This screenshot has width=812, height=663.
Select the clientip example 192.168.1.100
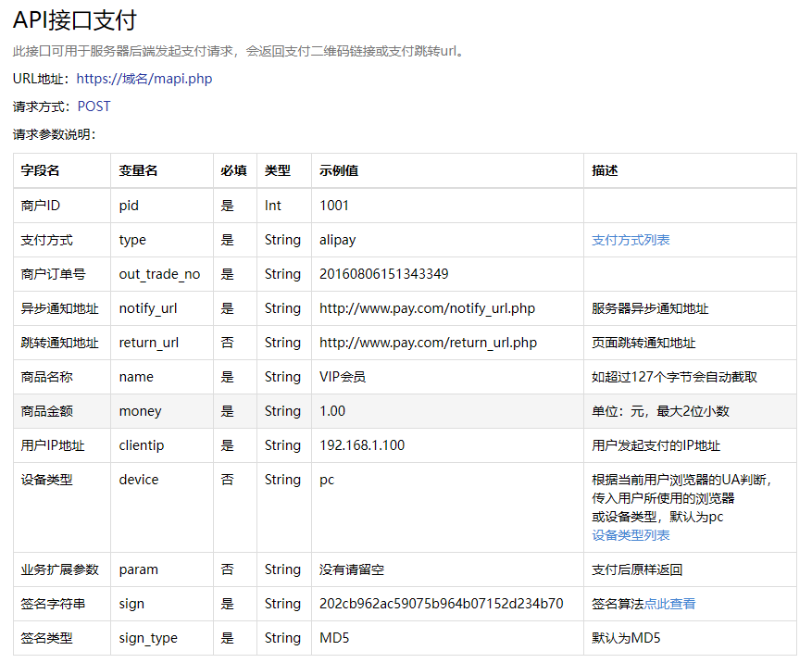click(362, 445)
